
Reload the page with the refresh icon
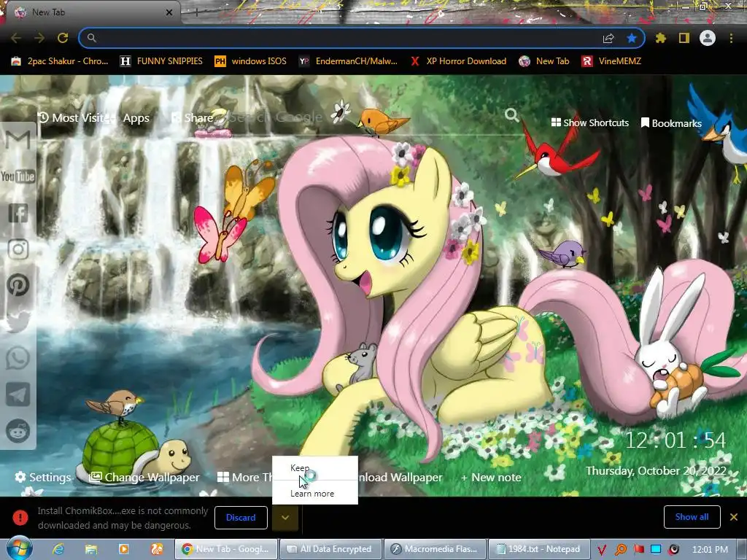tap(63, 38)
